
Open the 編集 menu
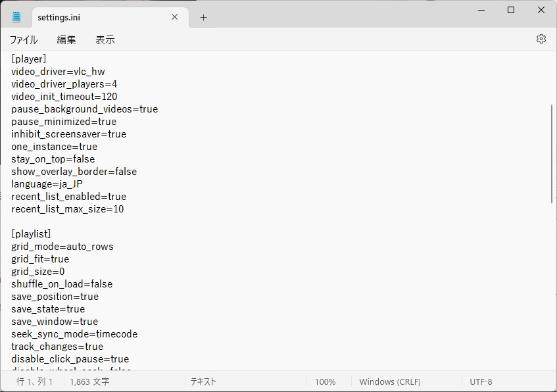coord(66,39)
